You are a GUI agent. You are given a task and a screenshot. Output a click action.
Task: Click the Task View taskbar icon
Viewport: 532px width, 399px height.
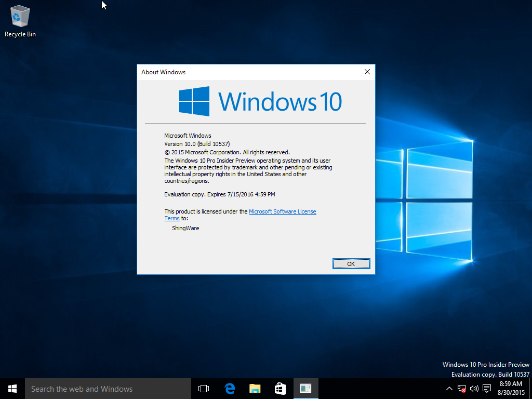pyautogui.click(x=204, y=389)
